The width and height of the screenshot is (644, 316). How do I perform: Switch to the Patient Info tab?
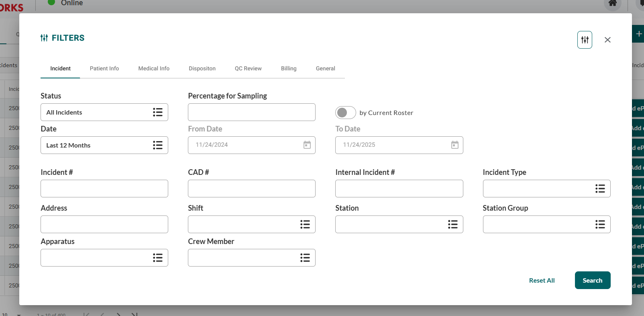tap(104, 68)
